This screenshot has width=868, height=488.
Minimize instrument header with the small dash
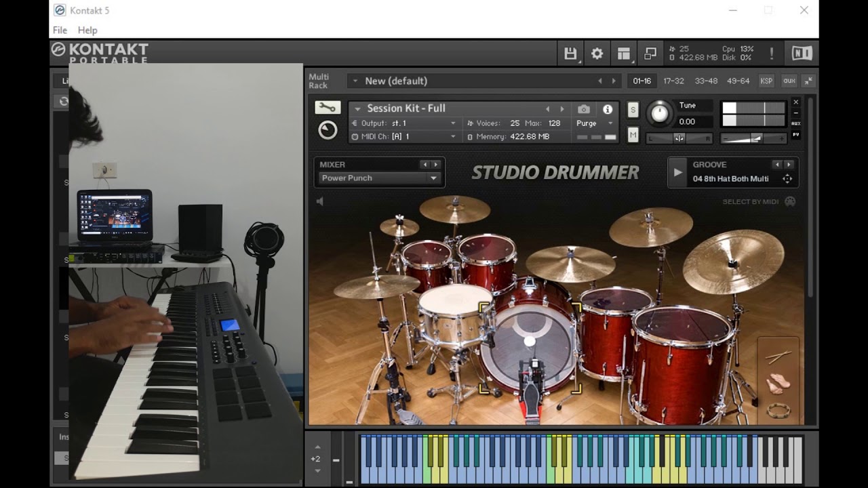click(x=796, y=113)
